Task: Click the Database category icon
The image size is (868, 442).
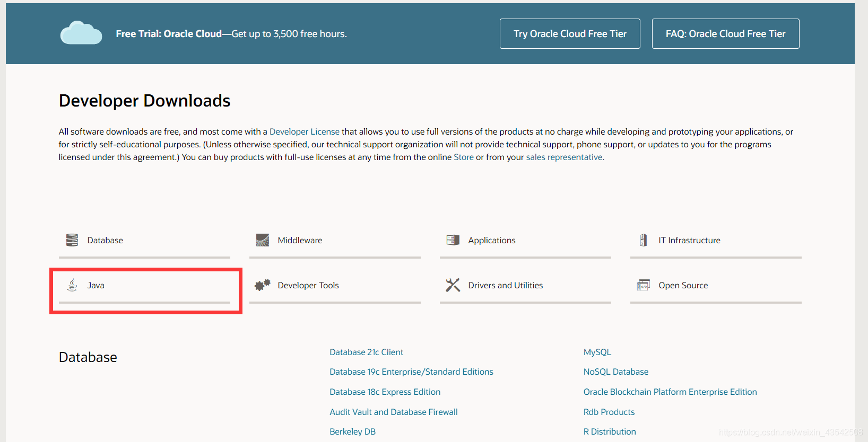Action: [x=72, y=240]
